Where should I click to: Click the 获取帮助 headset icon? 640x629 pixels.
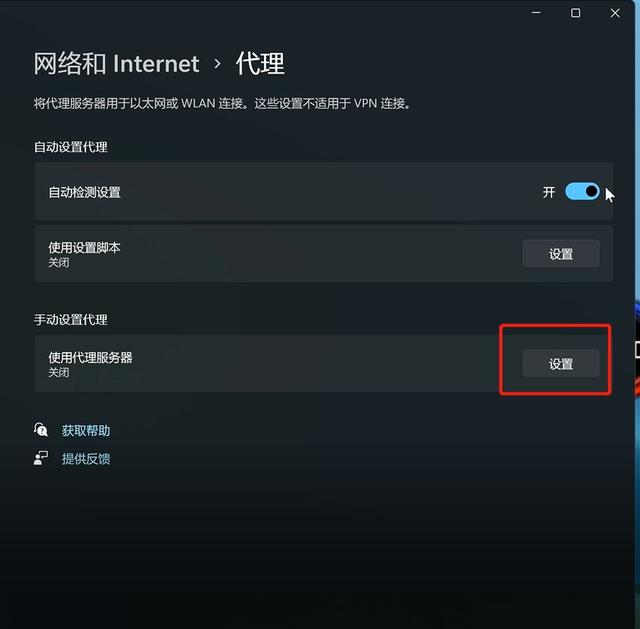41,430
